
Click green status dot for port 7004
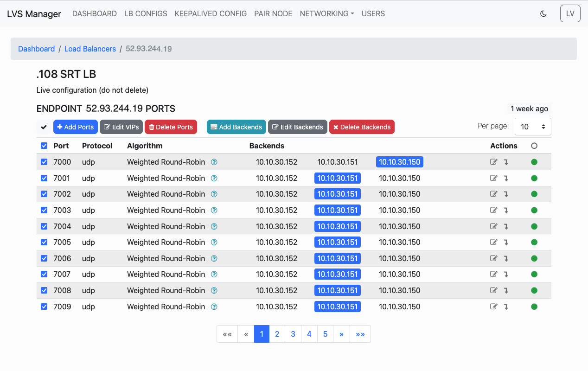pyautogui.click(x=534, y=226)
